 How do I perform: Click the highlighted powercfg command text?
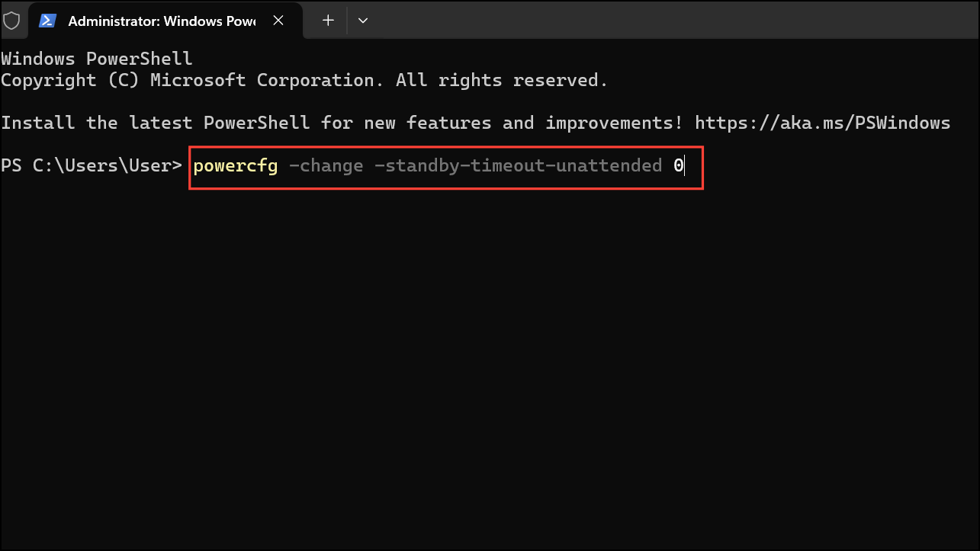[235, 165]
